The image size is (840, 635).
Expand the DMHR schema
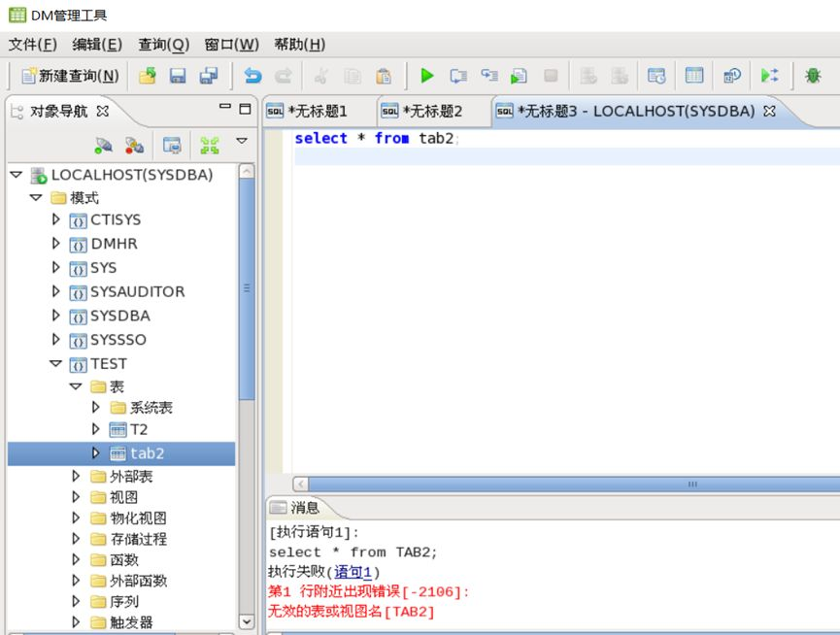[55, 244]
